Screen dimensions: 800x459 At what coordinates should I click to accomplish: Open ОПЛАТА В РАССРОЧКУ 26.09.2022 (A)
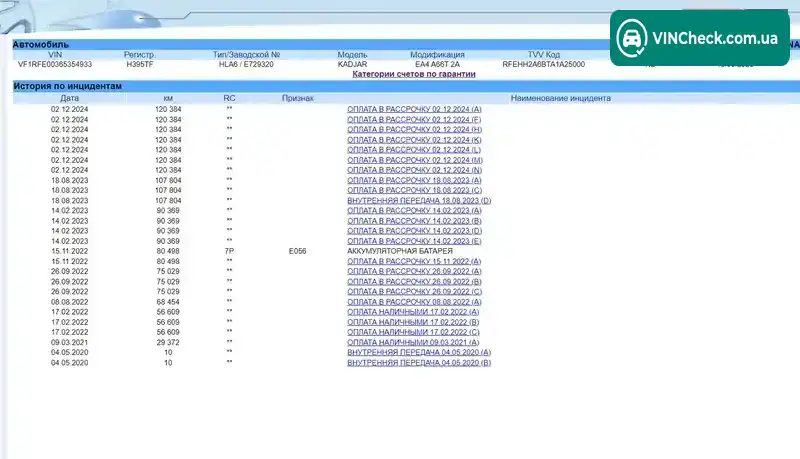(x=414, y=271)
